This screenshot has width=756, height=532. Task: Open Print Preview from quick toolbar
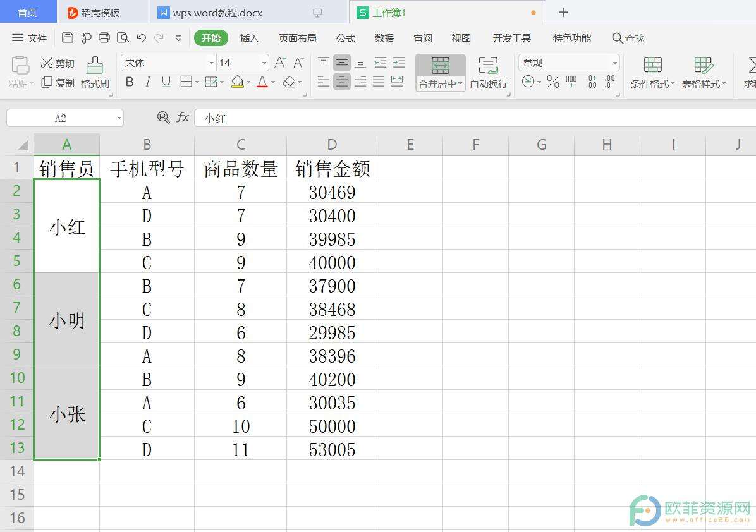123,38
